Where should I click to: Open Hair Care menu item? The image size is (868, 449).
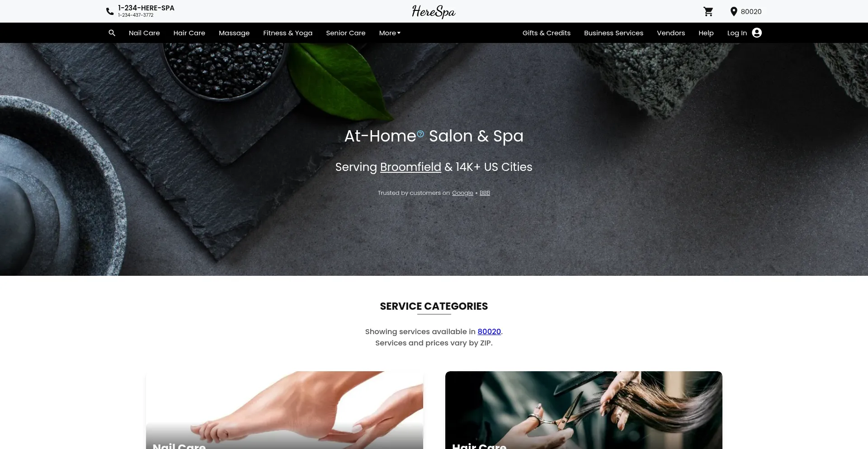point(189,33)
